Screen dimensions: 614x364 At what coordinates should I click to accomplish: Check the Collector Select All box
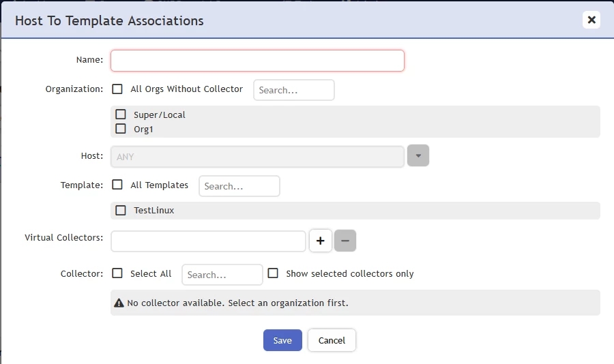coord(117,273)
